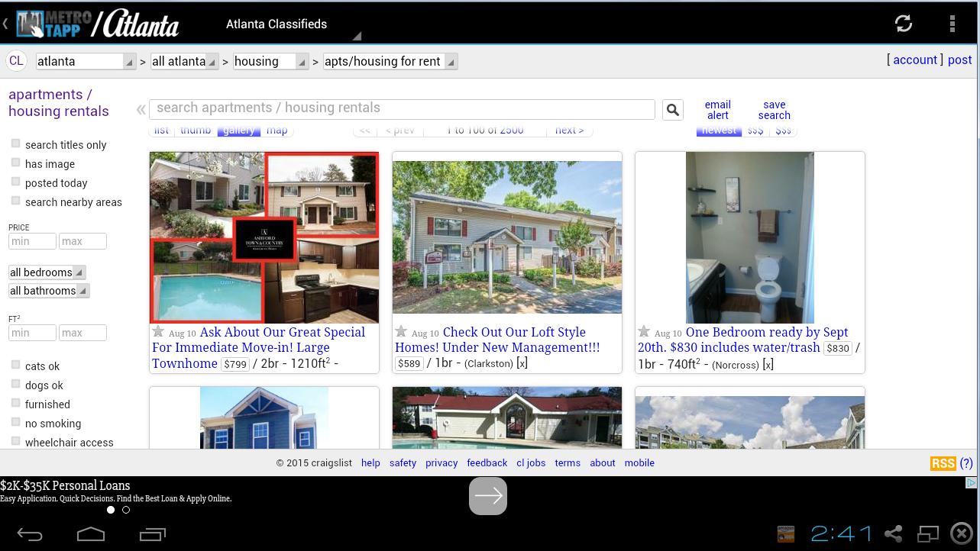Tap the Android recent apps button

153,534
